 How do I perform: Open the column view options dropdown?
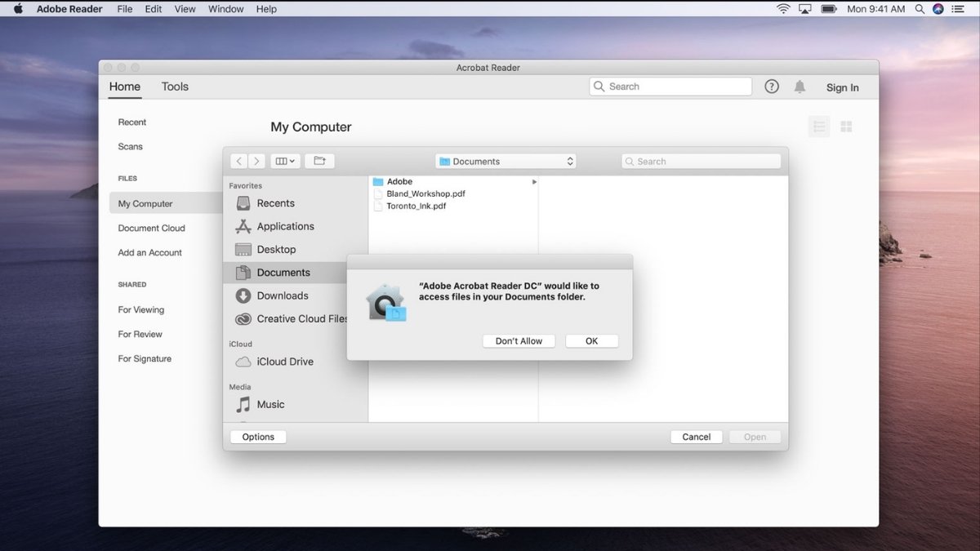[x=286, y=162]
